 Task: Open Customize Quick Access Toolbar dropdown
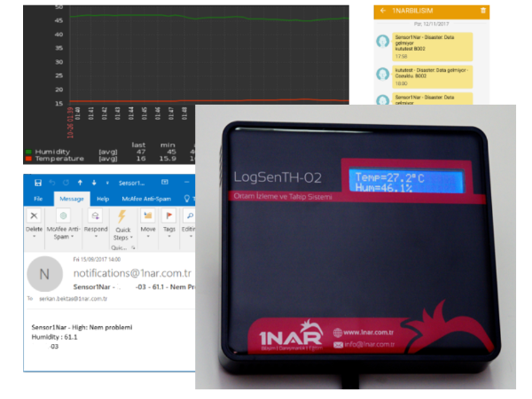[107, 184]
